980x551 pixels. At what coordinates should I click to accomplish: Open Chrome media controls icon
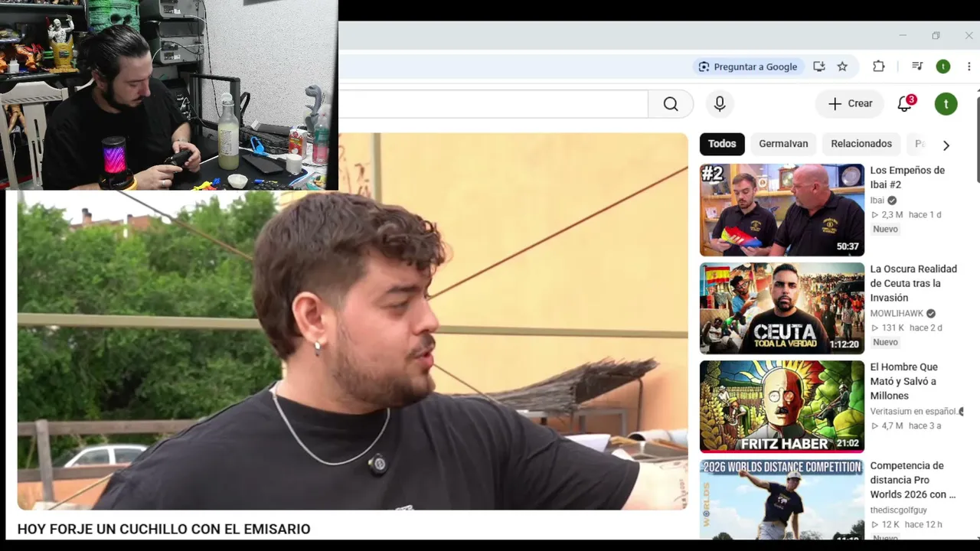pos(917,67)
